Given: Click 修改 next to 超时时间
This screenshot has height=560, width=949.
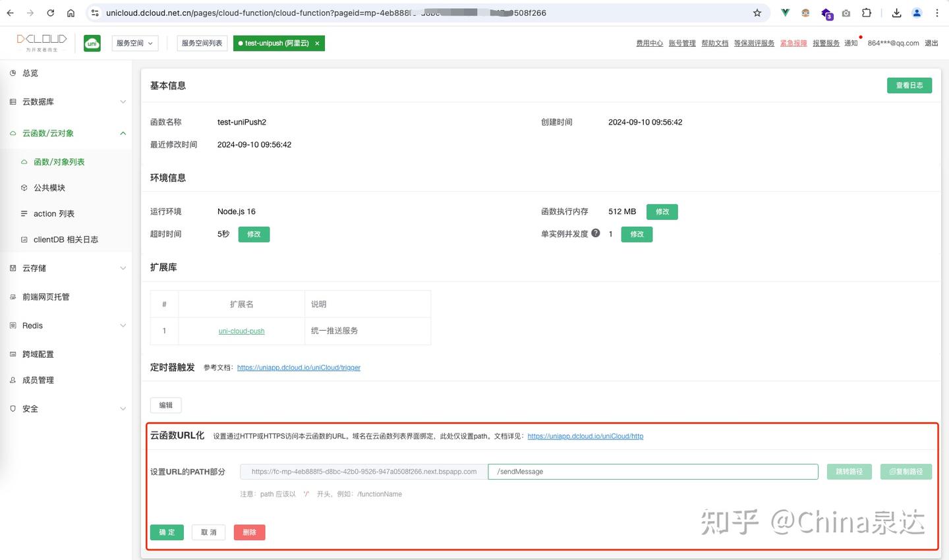Looking at the screenshot, I should pyautogui.click(x=254, y=234).
